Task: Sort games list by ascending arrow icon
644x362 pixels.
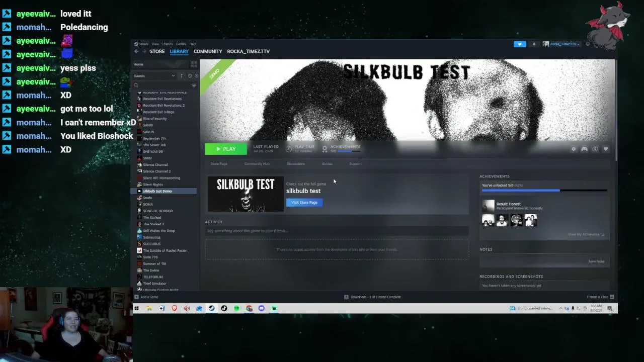Action: tap(182, 76)
